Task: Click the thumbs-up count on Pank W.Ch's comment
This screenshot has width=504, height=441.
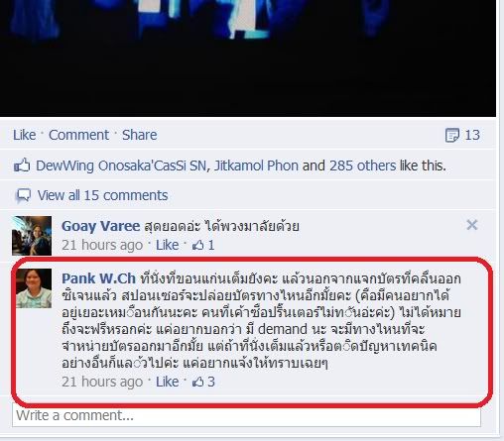Action: tap(203, 382)
